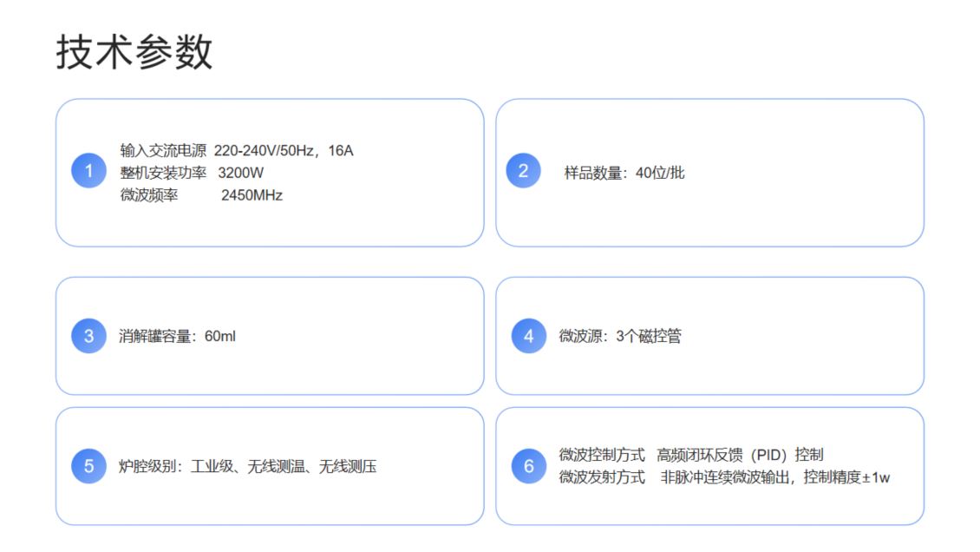
Task: Select the blue circle numbered 4
Action: click(528, 336)
